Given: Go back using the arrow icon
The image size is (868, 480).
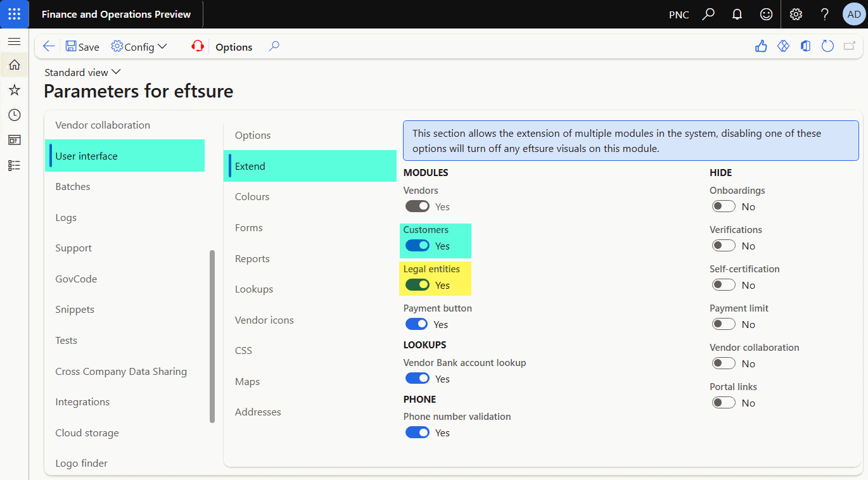Looking at the screenshot, I should click(48, 46).
